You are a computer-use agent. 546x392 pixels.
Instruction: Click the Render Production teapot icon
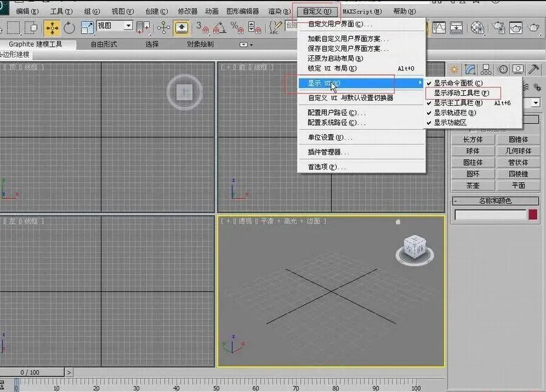click(x=533, y=27)
